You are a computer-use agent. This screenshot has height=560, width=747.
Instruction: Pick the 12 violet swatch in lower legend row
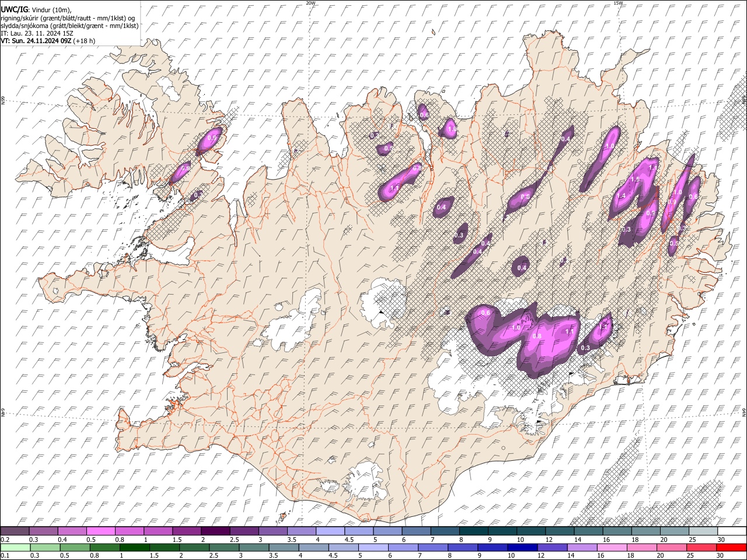552,547
